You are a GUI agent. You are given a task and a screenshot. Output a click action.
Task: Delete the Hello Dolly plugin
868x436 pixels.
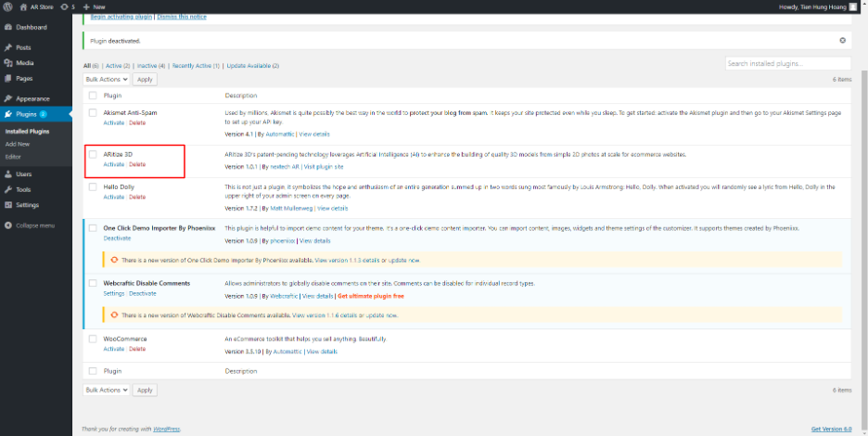point(137,197)
